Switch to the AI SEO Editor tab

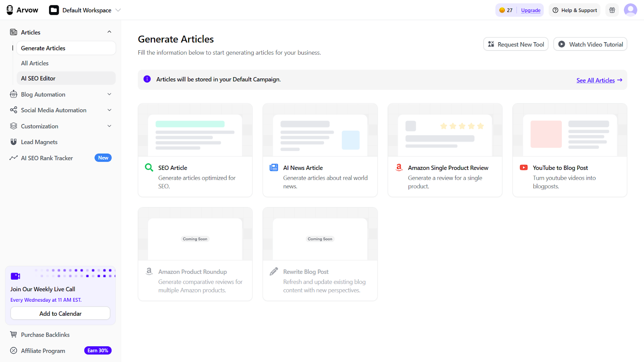pos(38,78)
